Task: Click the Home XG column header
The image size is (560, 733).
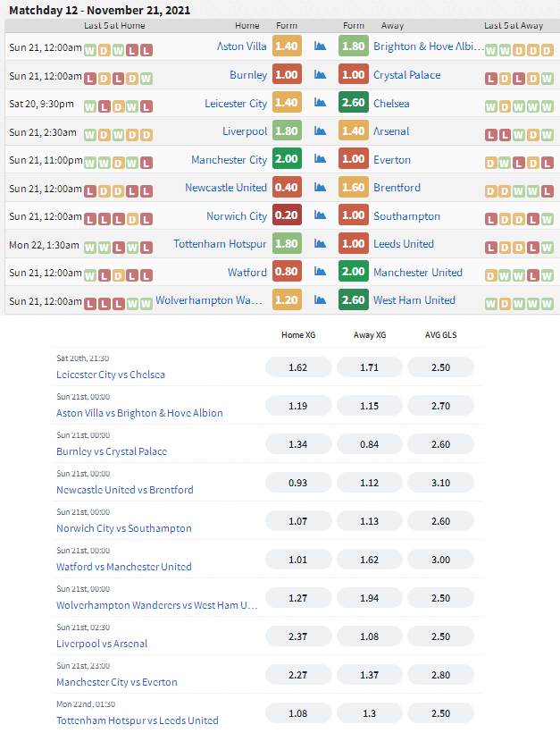Action: click(298, 334)
